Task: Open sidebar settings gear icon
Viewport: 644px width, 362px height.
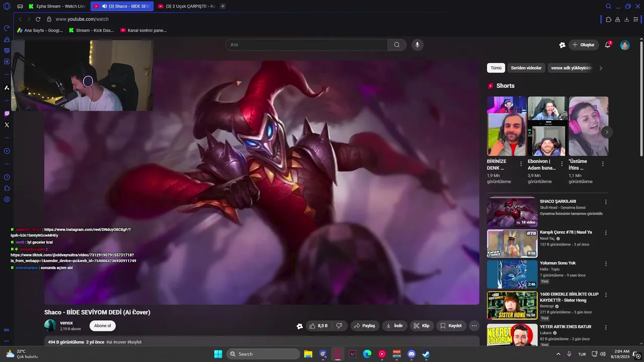Action: [x=7, y=199]
